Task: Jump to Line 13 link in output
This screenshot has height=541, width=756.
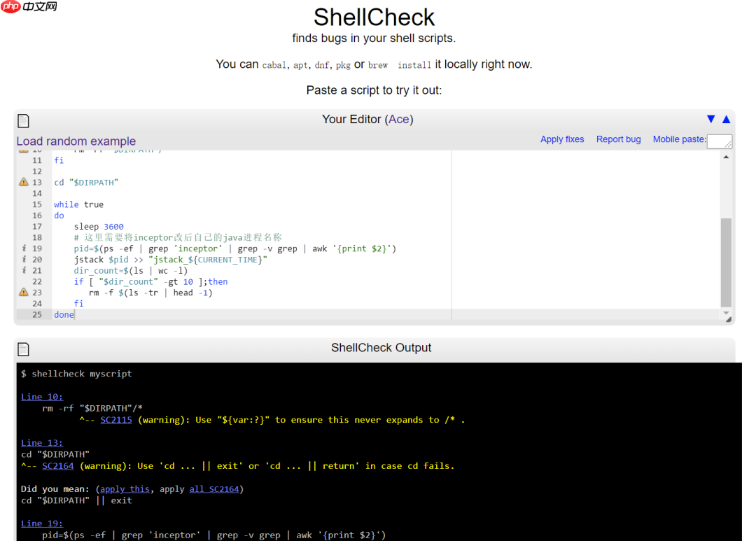Action: click(x=42, y=442)
